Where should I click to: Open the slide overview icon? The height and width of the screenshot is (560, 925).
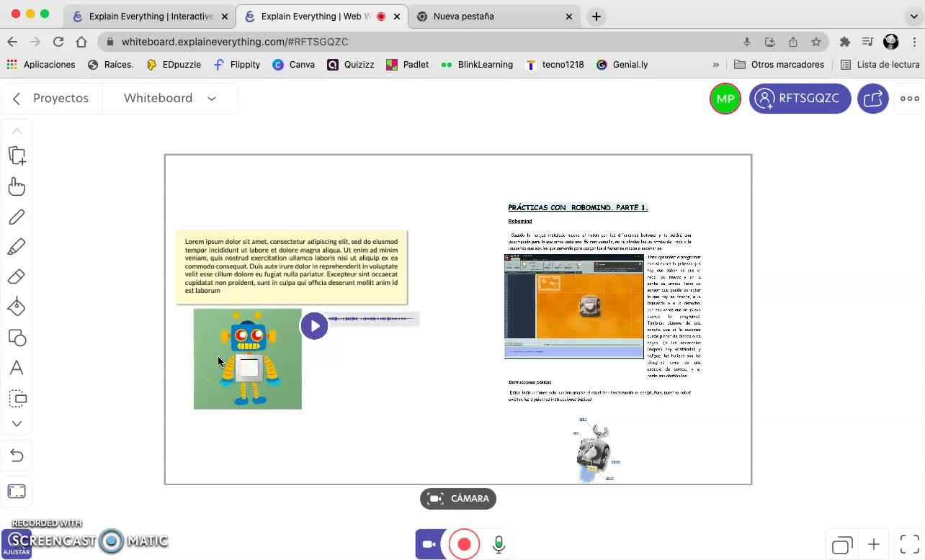coord(842,545)
